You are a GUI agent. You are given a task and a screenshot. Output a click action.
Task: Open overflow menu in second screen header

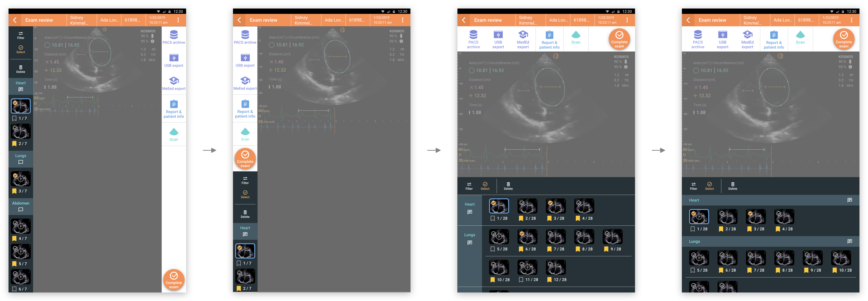402,20
